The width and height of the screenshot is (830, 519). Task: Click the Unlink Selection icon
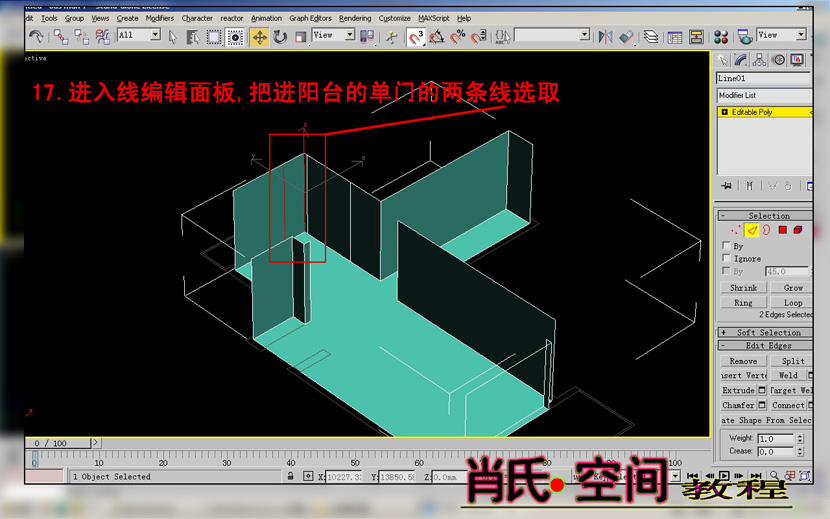pos(82,37)
